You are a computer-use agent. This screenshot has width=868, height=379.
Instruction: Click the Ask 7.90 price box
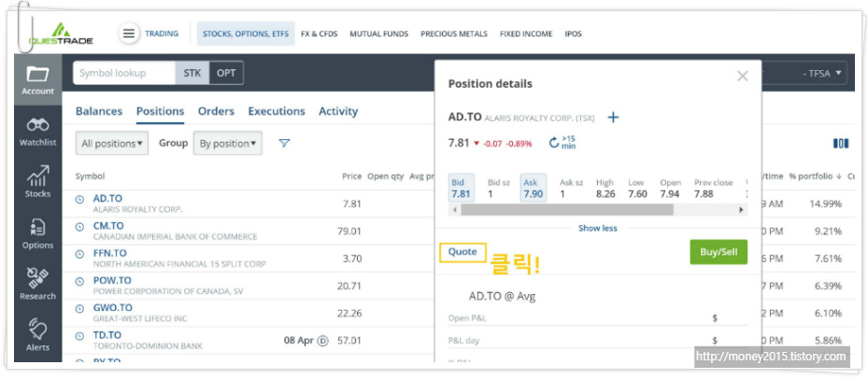(x=534, y=189)
